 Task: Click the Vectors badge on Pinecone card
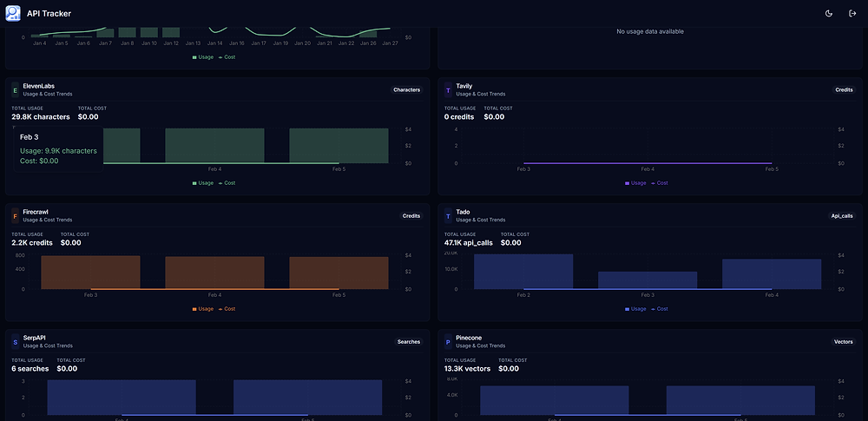pos(843,342)
